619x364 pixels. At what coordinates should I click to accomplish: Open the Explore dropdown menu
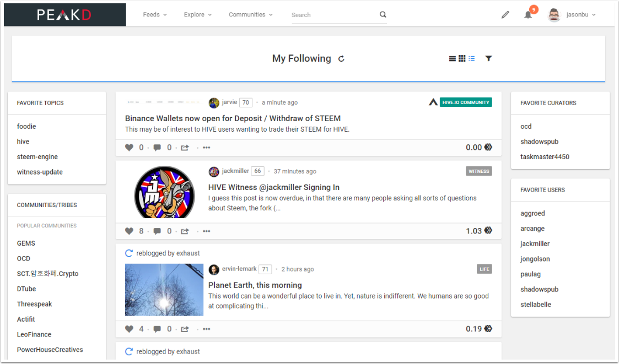coord(198,14)
